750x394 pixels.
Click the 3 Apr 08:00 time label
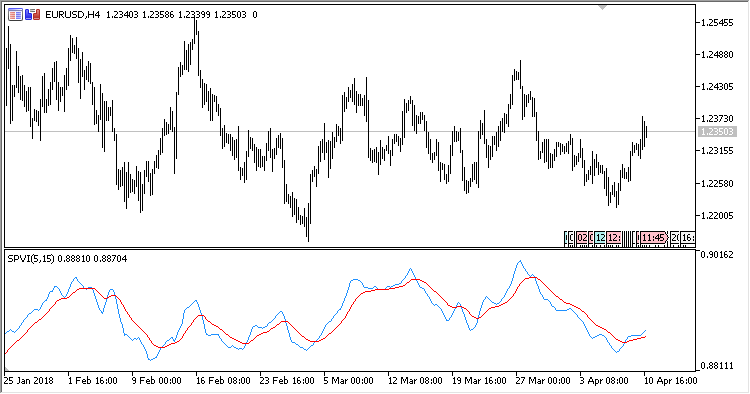[x=604, y=381]
